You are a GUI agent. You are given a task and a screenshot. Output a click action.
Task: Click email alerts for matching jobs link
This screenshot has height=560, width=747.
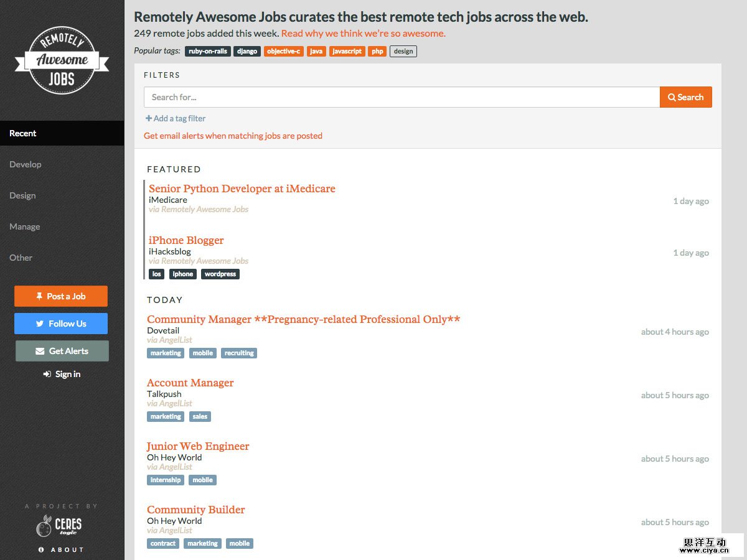coord(233,136)
